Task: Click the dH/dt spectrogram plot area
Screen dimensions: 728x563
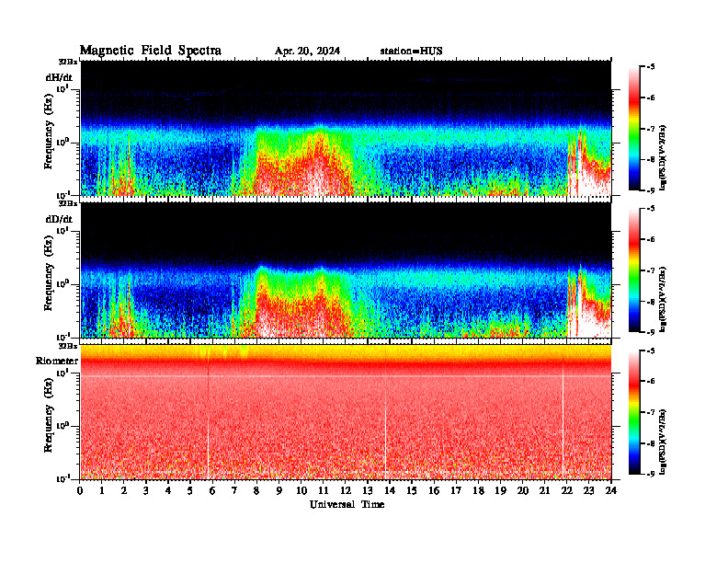Action: 346,128
